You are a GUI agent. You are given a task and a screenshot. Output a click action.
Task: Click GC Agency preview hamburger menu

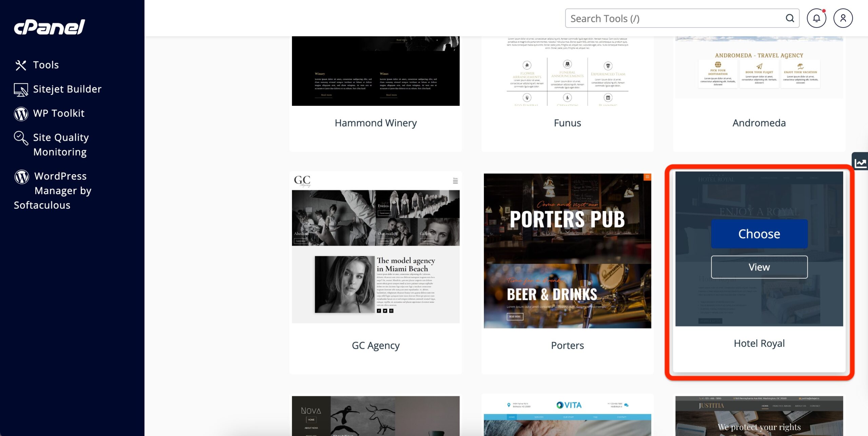coord(455,181)
